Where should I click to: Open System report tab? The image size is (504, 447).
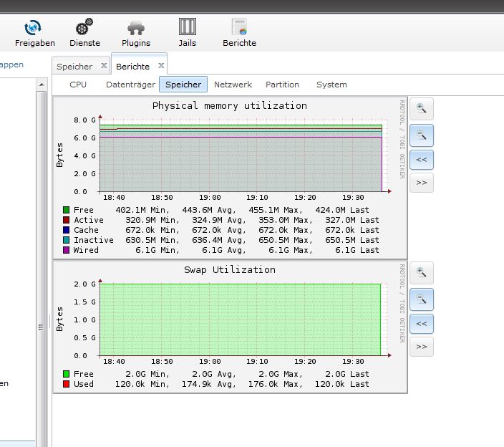point(331,85)
